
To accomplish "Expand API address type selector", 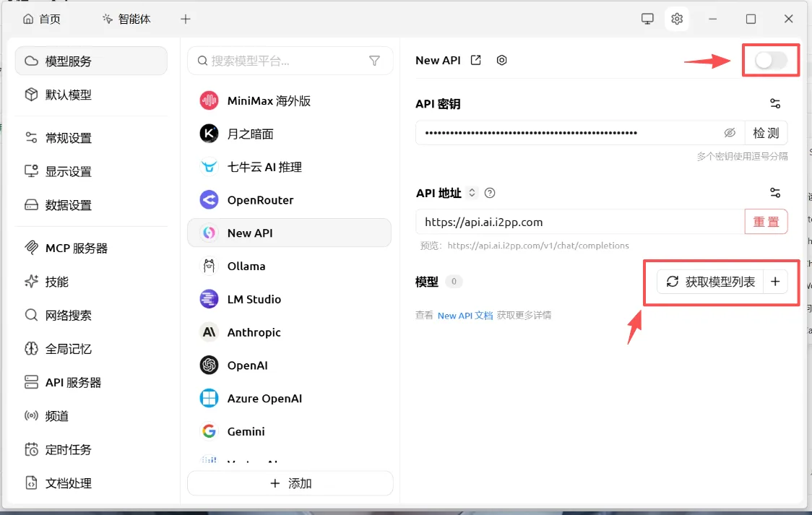I will click(x=472, y=193).
